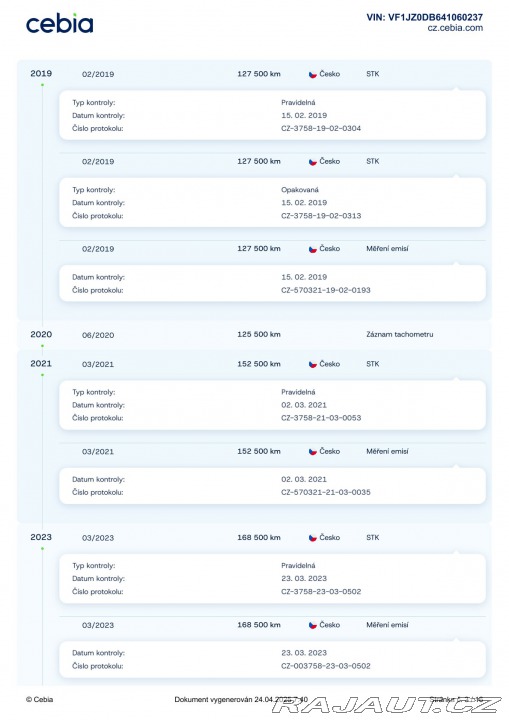Open the cz.cebia.com link
Viewport: 509px width, 720px height.
(x=455, y=28)
